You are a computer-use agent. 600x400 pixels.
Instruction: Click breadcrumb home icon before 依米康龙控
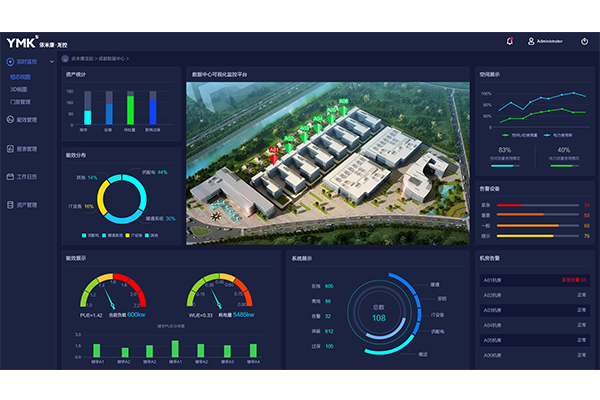pos(66,59)
